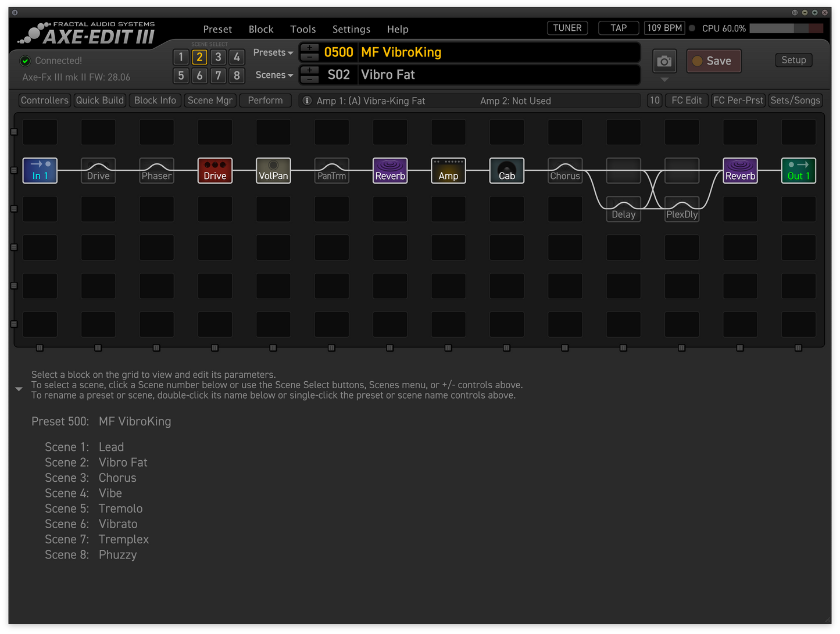Open the Presets dropdown
Viewport: 840px width, 634px height.
click(273, 52)
